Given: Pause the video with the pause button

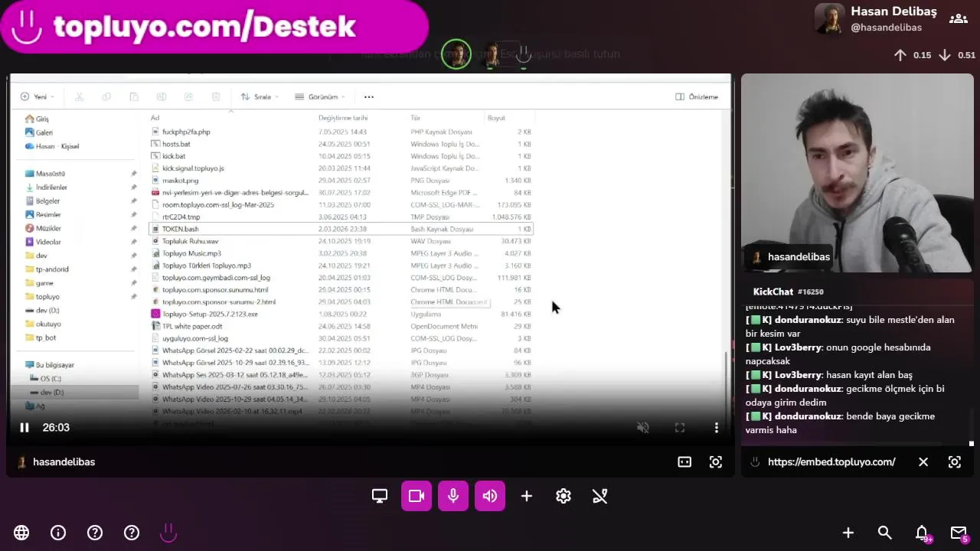Looking at the screenshot, I should point(24,428).
